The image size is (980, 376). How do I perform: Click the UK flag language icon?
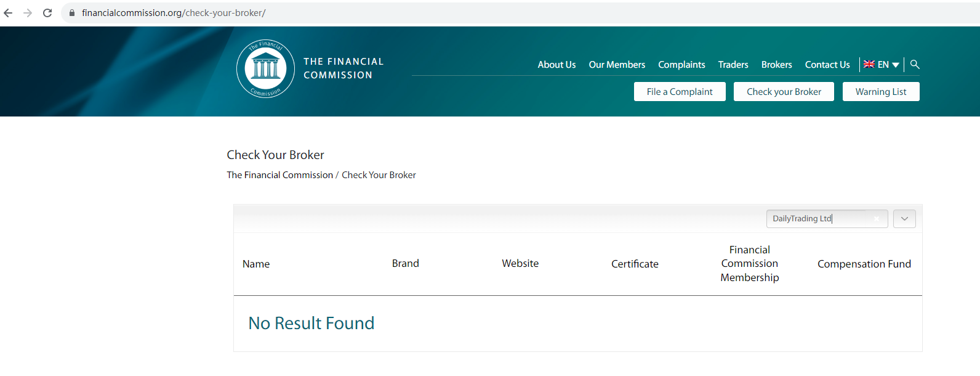pyautogui.click(x=869, y=64)
